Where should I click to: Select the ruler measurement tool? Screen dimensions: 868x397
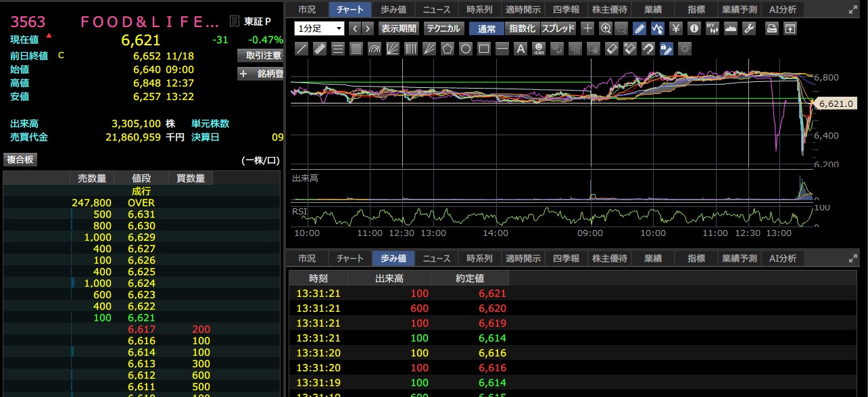click(x=320, y=49)
